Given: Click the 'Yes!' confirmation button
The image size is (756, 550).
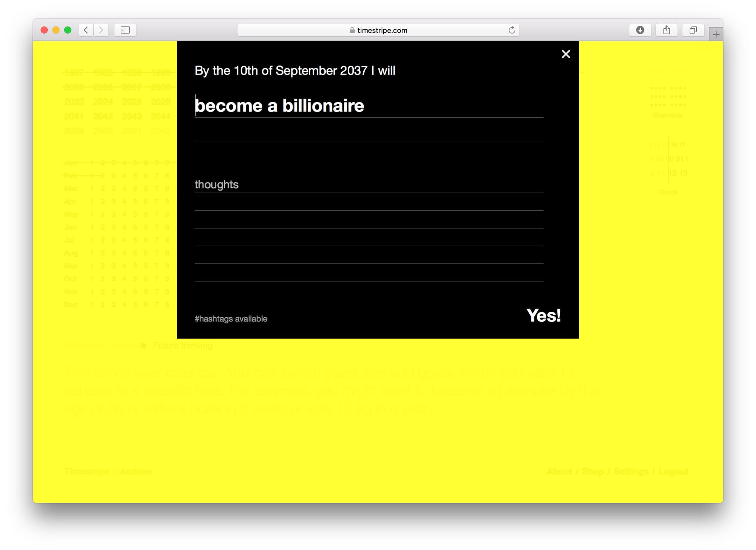Looking at the screenshot, I should [x=544, y=315].
